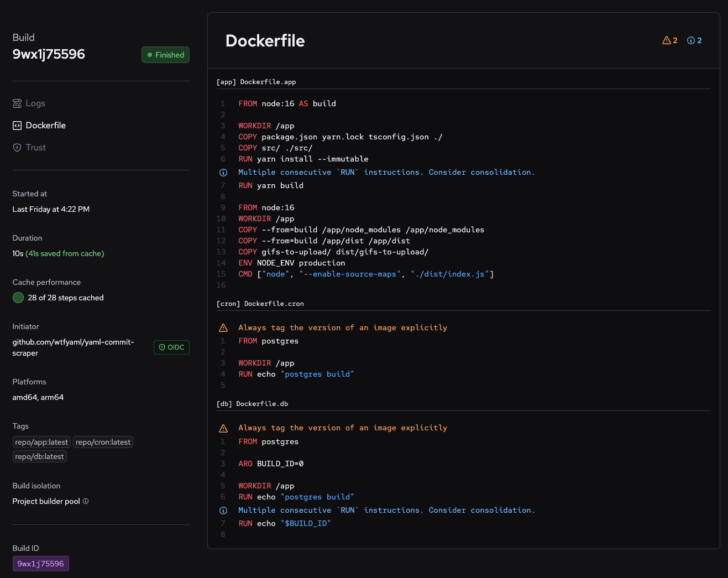Click the warning icon in the Dockerfile.db section
Viewport: 728px width, 578px height.
coord(223,428)
